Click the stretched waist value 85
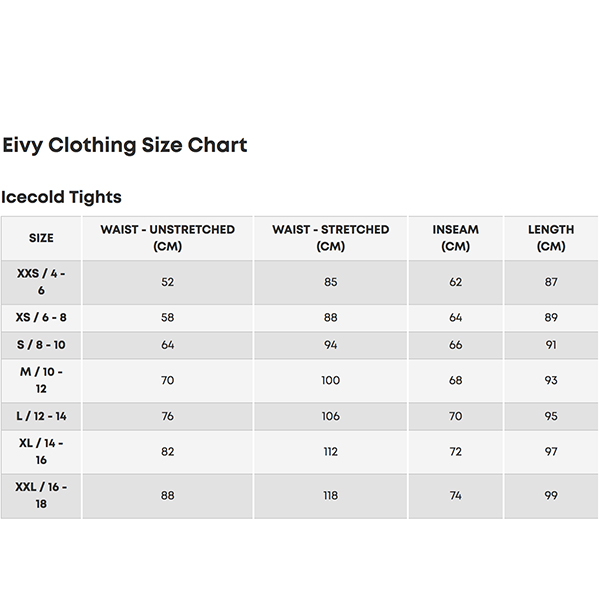Viewport: 600px width, 600px height. 331,282
